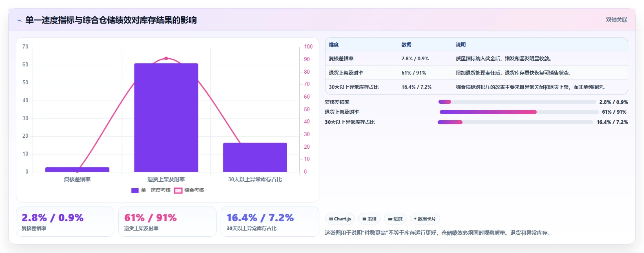Click the 表格 tag chip
The height and width of the screenshot is (253, 644).
[x=370, y=219]
